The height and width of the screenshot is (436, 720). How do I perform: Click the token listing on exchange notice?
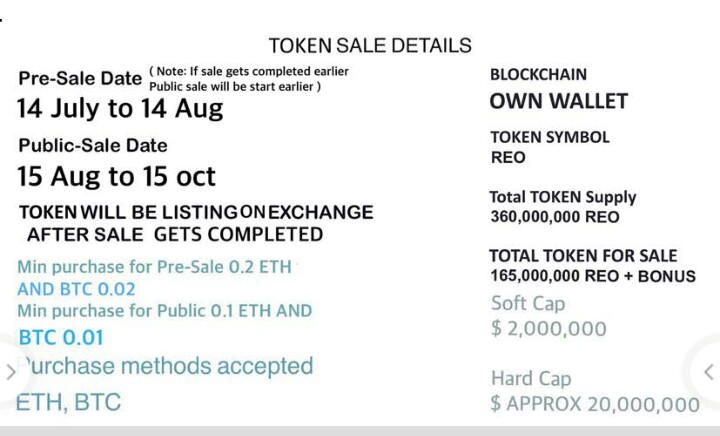(x=197, y=224)
